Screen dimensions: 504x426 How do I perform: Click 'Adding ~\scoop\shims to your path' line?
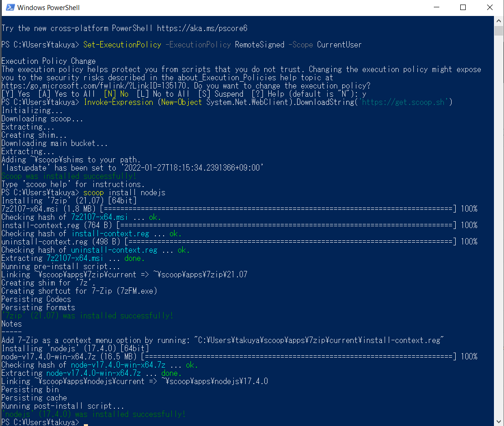point(71,160)
